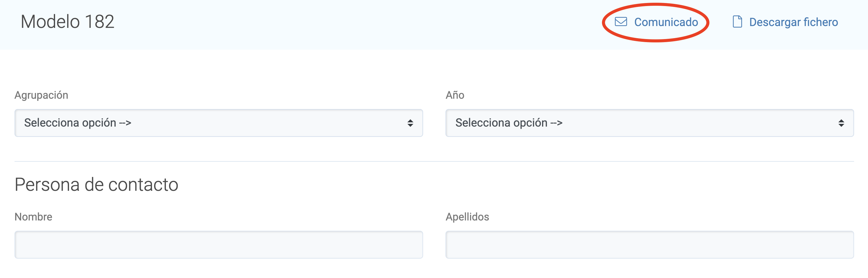This screenshot has width=868, height=278.
Task: Click the Modelo 182 page title
Action: [x=67, y=22]
